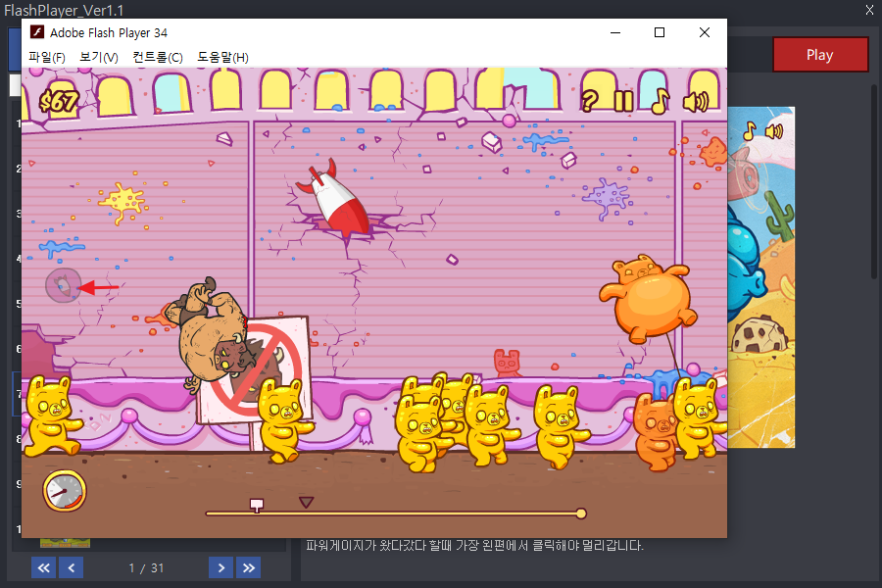This screenshot has height=588, width=882.
Task: Go to first page with double left arrow
Action: 43,567
